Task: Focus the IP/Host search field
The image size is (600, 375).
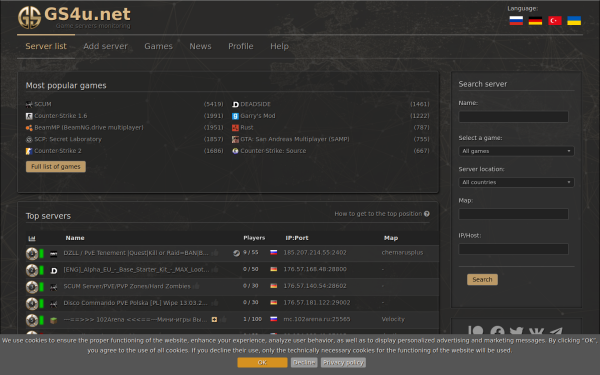Action: point(514,249)
